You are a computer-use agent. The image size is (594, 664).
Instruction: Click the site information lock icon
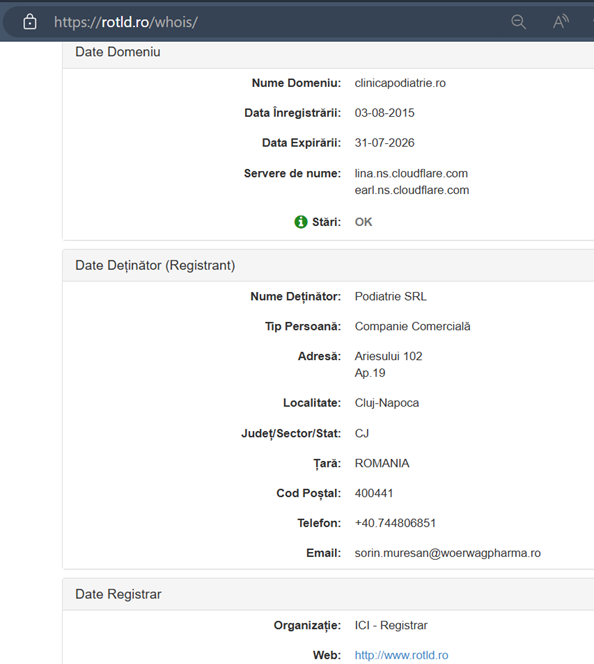(30, 22)
